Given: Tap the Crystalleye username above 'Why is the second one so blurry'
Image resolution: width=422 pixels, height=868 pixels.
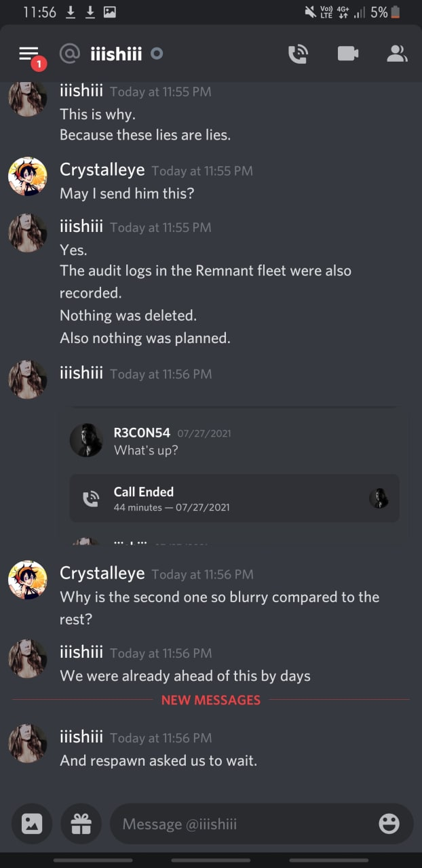Looking at the screenshot, I should point(102,573).
